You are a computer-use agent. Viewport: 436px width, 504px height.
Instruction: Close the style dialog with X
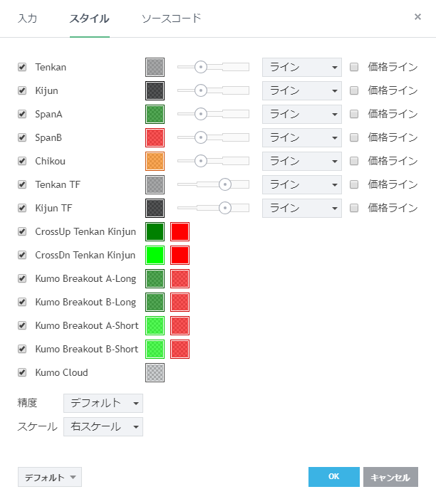click(417, 16)
